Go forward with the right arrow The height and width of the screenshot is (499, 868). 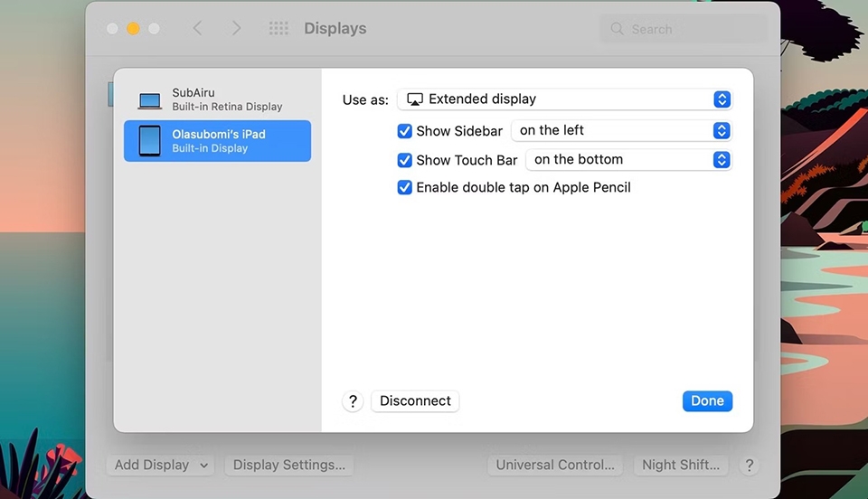tap(236, 28)
